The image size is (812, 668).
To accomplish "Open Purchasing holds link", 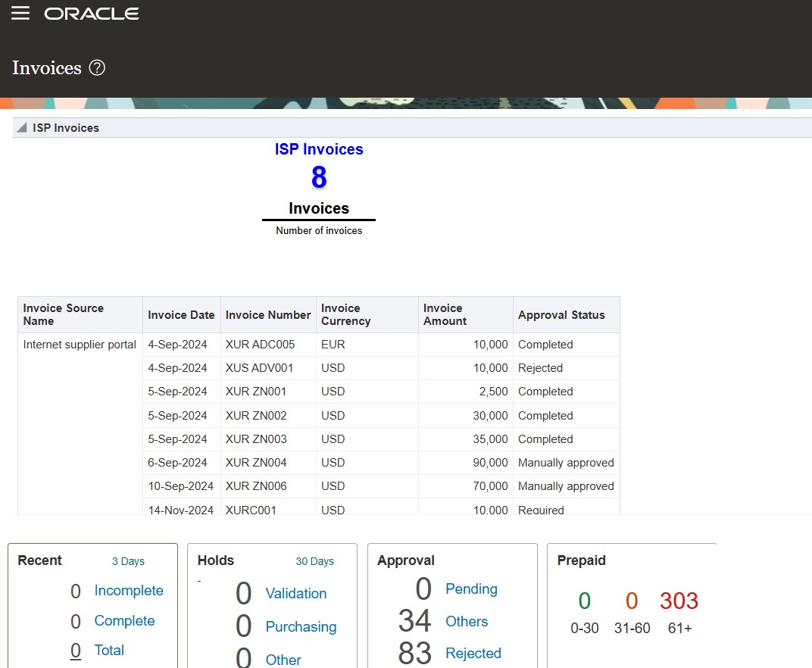I will [x=301, y=627].
